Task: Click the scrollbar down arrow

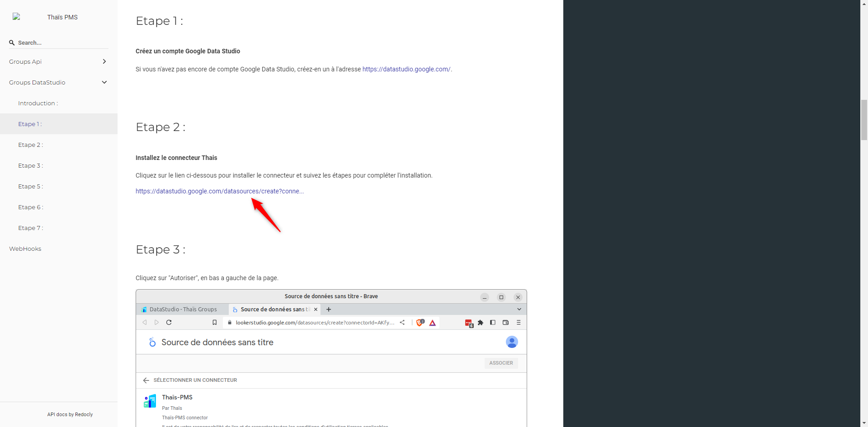Action: click(864, 423)
